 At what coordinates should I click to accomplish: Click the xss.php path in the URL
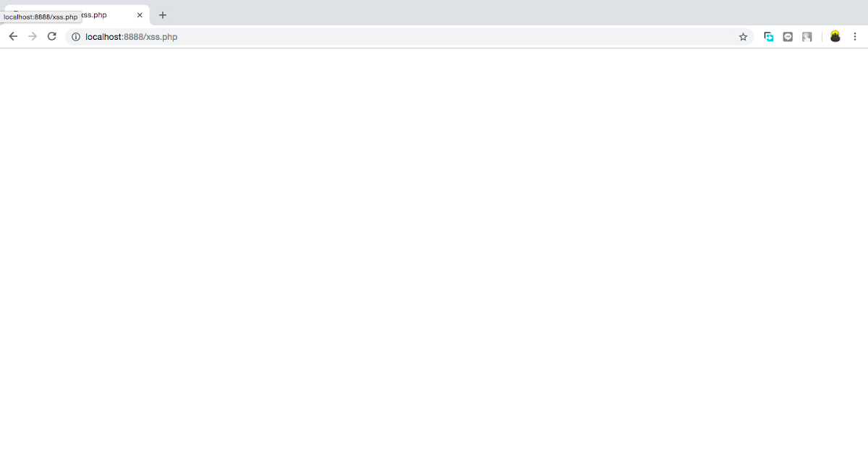tap(161, 37)
